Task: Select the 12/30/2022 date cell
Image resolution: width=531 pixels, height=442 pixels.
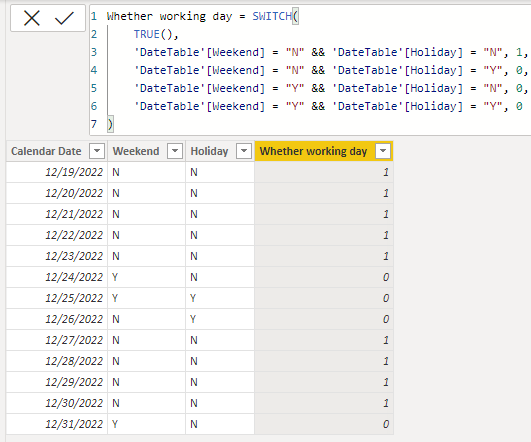Action: coord(57,403)
